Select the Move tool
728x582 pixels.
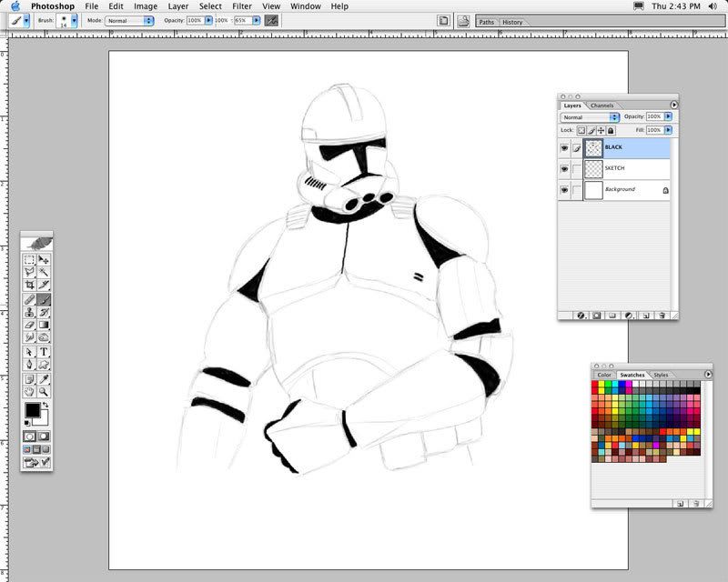click(44, 260)
